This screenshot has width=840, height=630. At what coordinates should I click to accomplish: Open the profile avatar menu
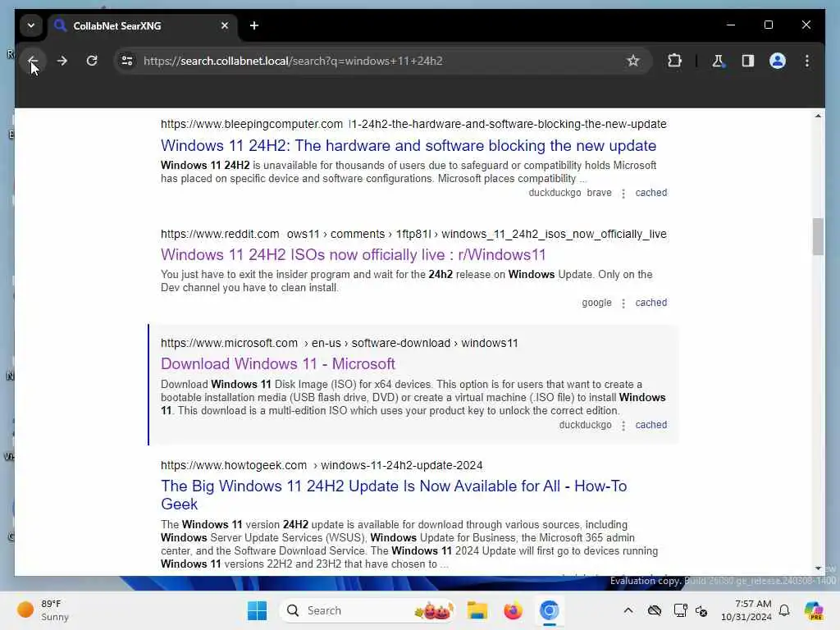coord(778,61)
